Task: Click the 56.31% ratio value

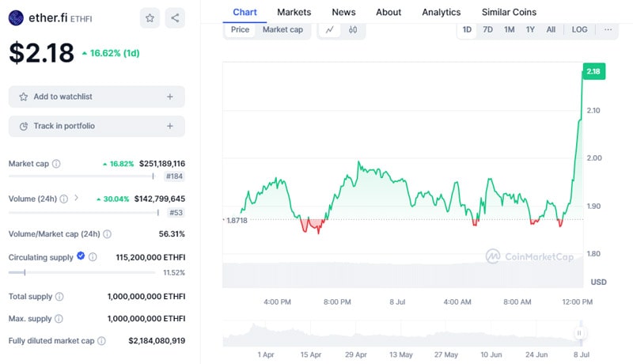Action: point(172,234)
